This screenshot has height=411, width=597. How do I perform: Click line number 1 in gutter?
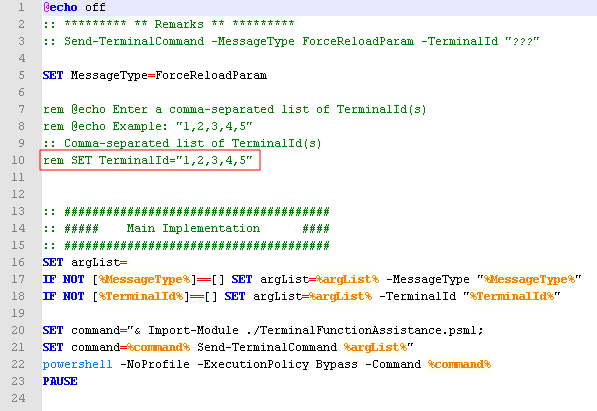pos(21,7)
